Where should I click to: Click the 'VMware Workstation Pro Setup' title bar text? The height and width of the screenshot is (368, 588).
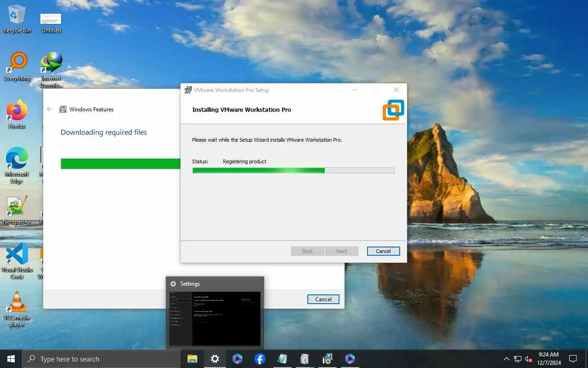coord(232,90)
